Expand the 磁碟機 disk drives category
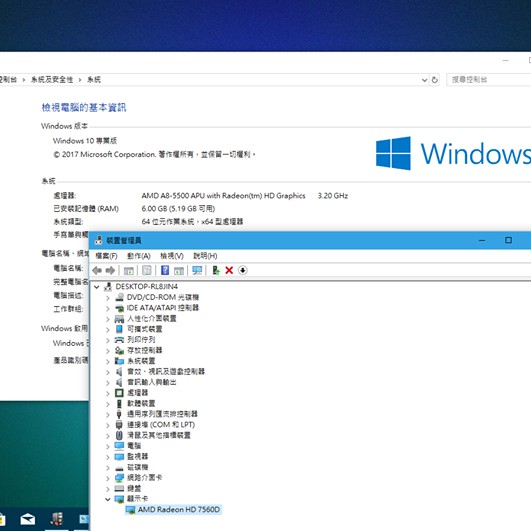The image size is (531, 531). click(x=108, y=468)
